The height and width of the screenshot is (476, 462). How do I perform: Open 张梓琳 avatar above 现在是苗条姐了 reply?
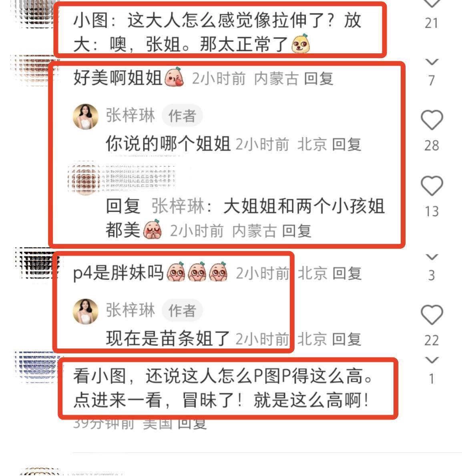click(x=86, y=311)
